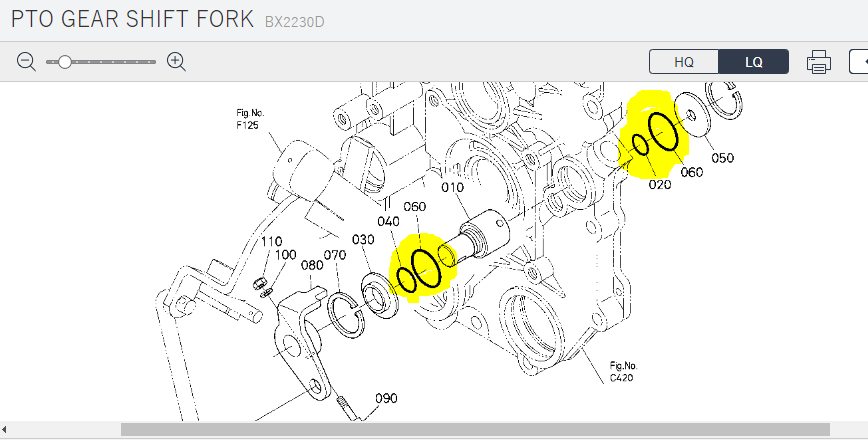The image size is (868, 440).
Task: Click part number 080 label
Action: (x=311, y=265)
